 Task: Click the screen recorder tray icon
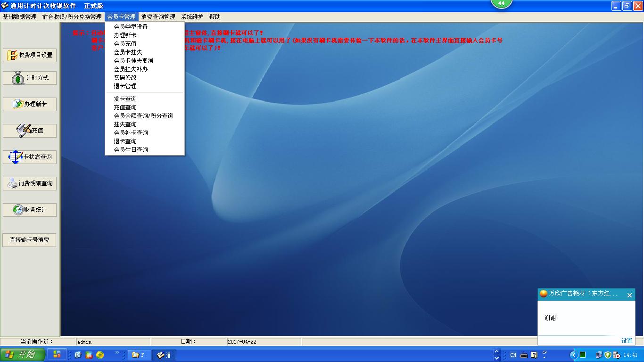click(616, 355)
